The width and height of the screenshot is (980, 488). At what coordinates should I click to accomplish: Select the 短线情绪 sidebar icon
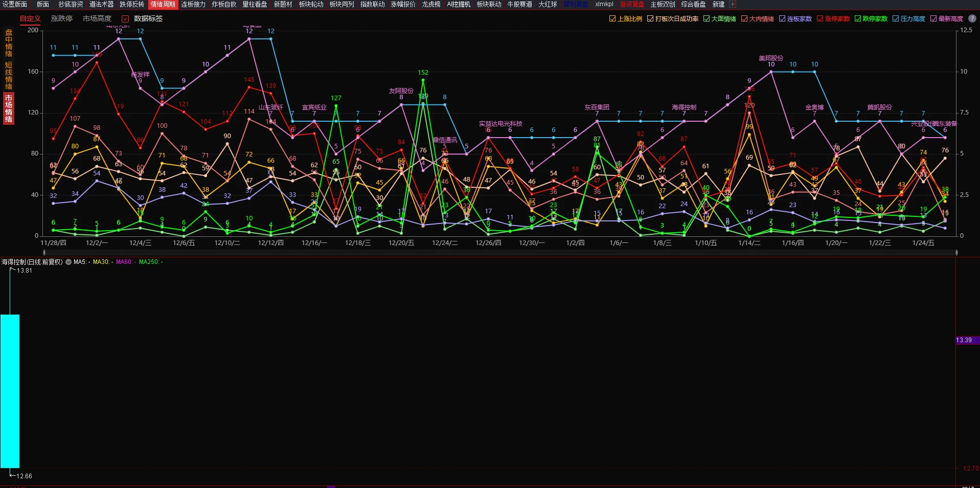point(9,76)
